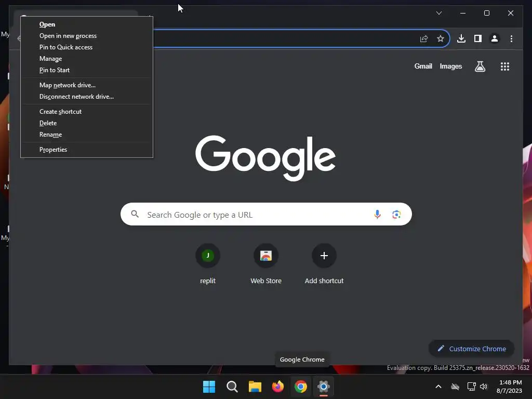This screenshot has width=532, height=399.
Task: Open Gmail link
Action: tap(423, 66)
